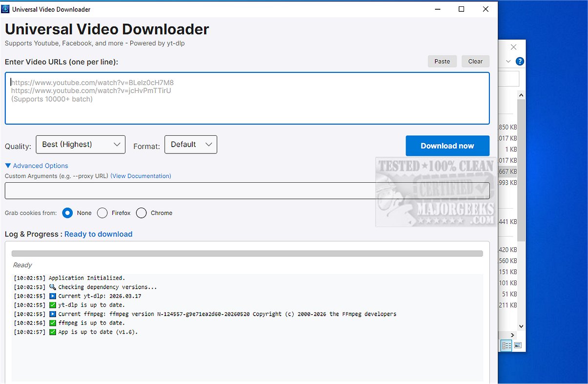Click the 1 KB file size in background window

pyautogui.click(x=511, y=149)
